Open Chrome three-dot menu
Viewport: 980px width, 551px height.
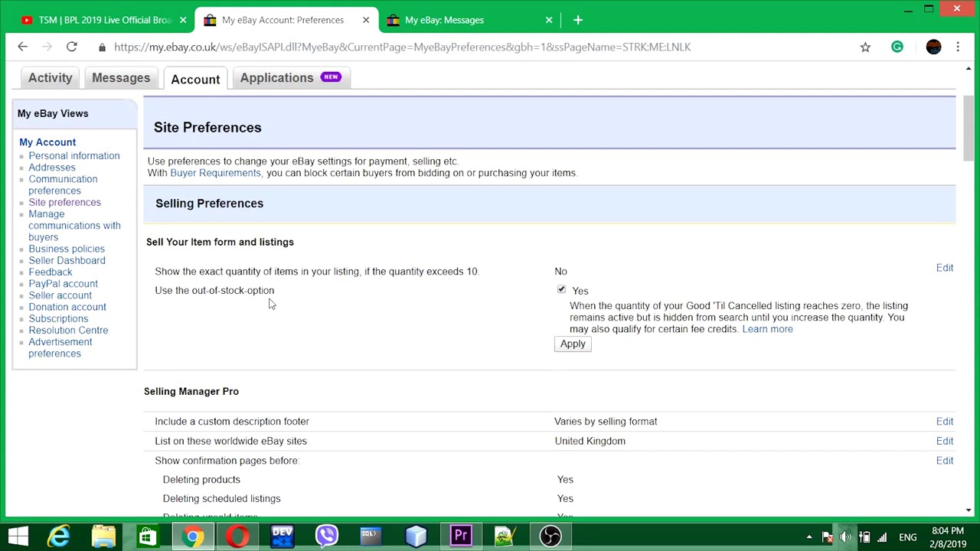[958, 47]
